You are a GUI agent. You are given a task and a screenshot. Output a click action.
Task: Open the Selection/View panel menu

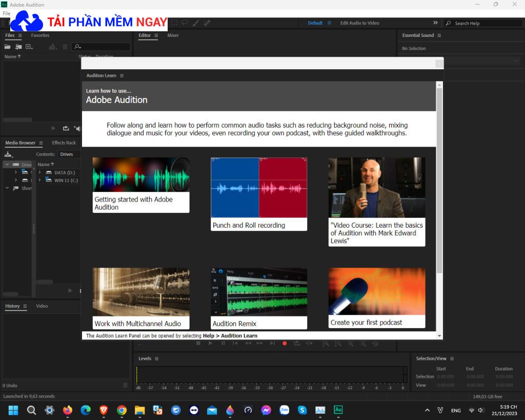(452, 358)
